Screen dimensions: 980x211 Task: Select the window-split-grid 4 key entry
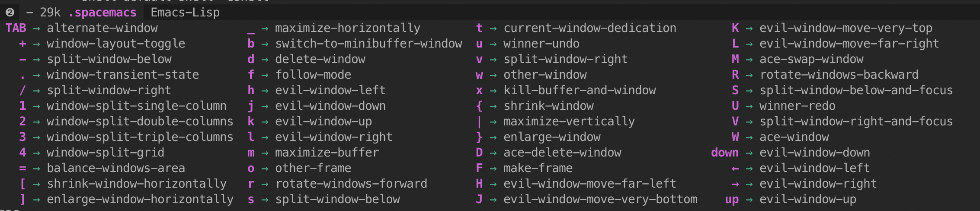tap(92, 153)
